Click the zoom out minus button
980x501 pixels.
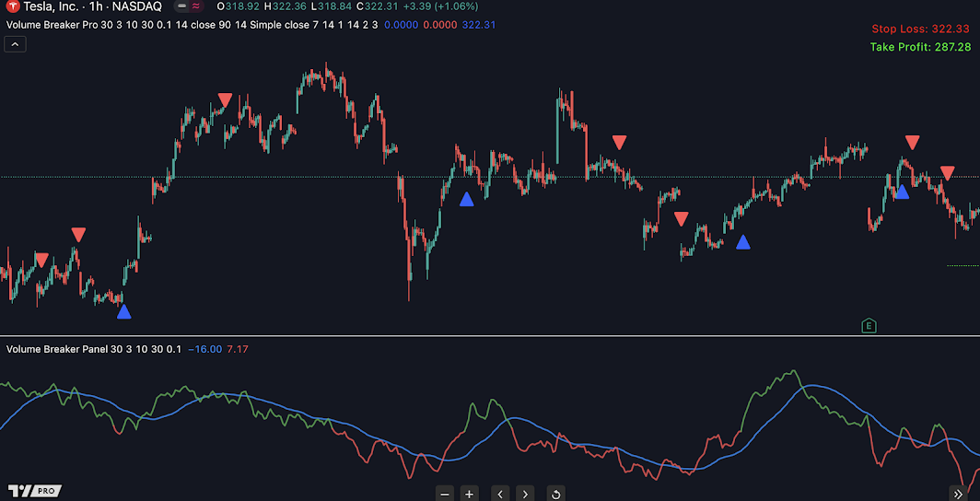(x=445, y=494)
